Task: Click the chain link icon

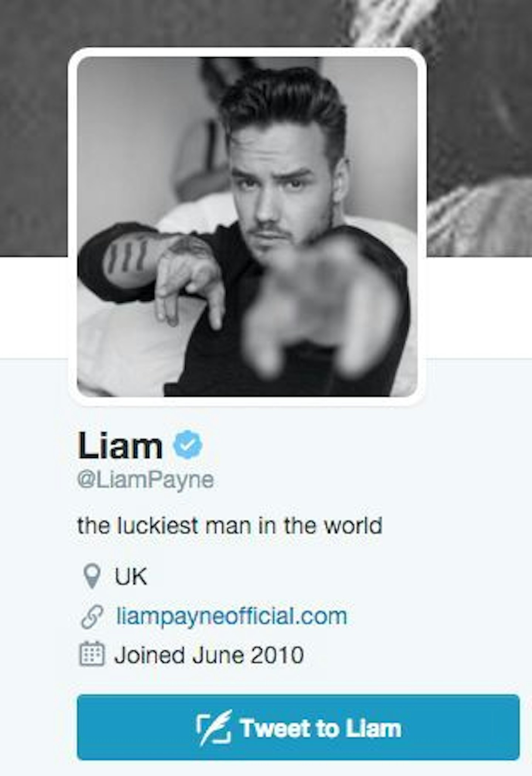Action: pyautogui.click(x=92, y=617)
